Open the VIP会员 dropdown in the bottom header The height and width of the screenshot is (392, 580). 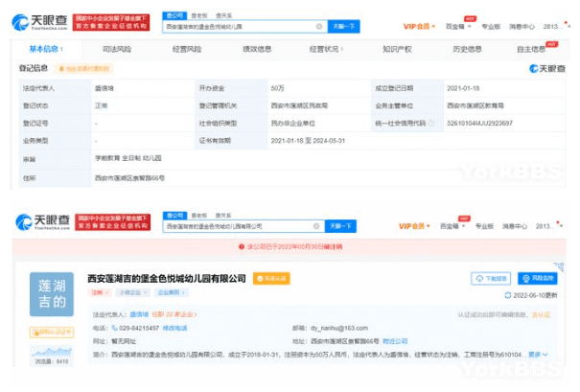click(414, 226)
